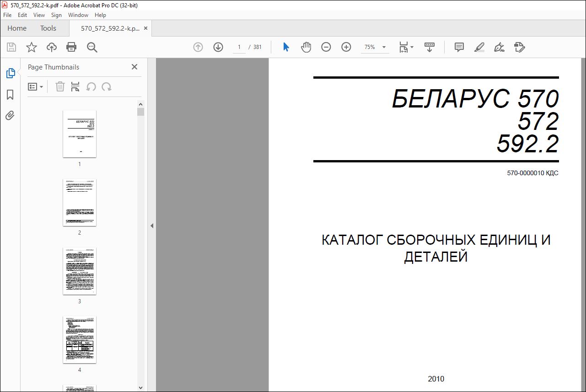
Task: Click the fit page width icon
Action: tap(403, 47)
